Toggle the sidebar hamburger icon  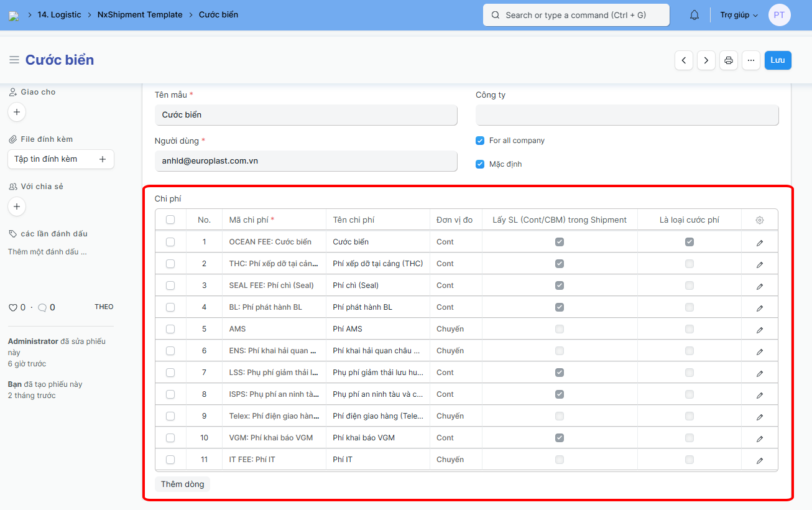pyautogui.click(x=14, y=60)
